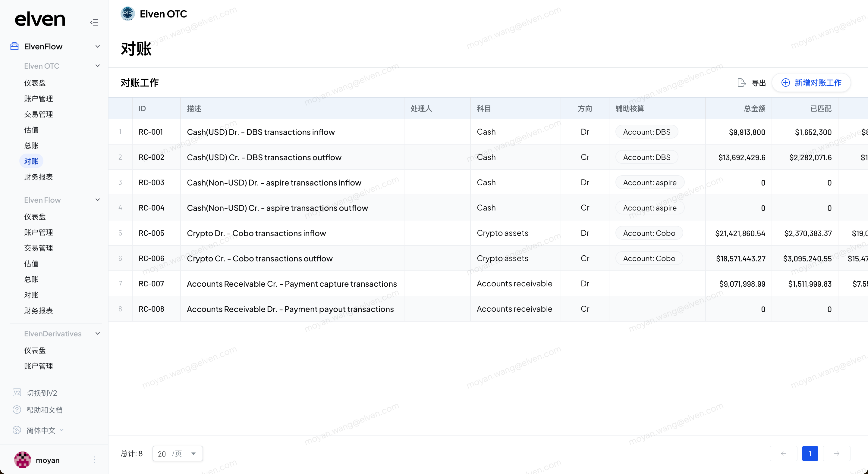This screenshot has height=474, width=868.
Task: Click the V2 switch icon
Action: (17, 392)
